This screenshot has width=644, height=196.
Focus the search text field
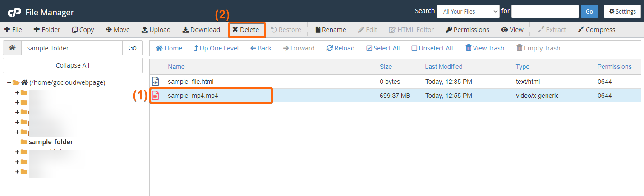(545, 11)
